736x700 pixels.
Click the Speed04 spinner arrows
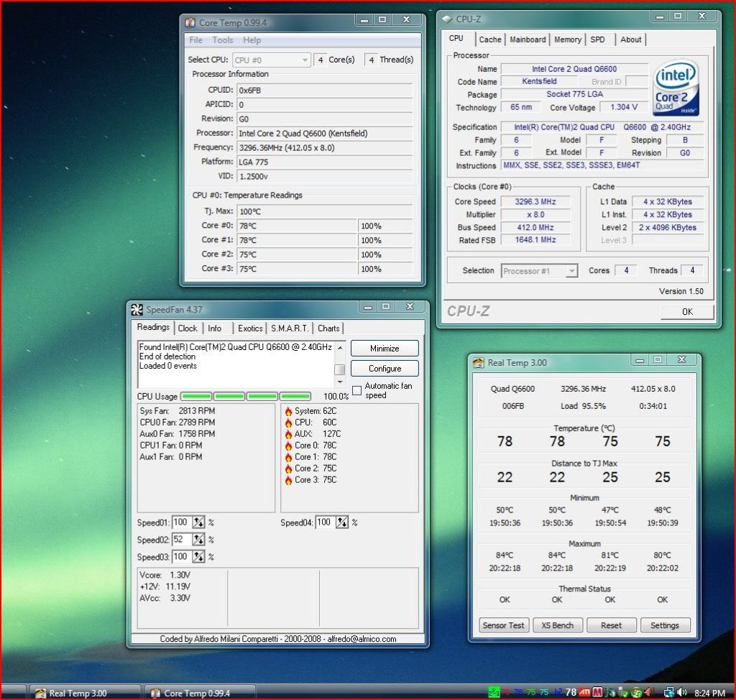tap(343, 522)
